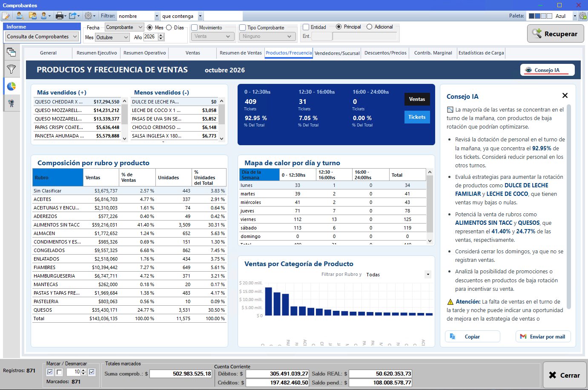Tick the Entidad checkbox
588x390 pixels.
pyautogui.click(x=306, y=27)
